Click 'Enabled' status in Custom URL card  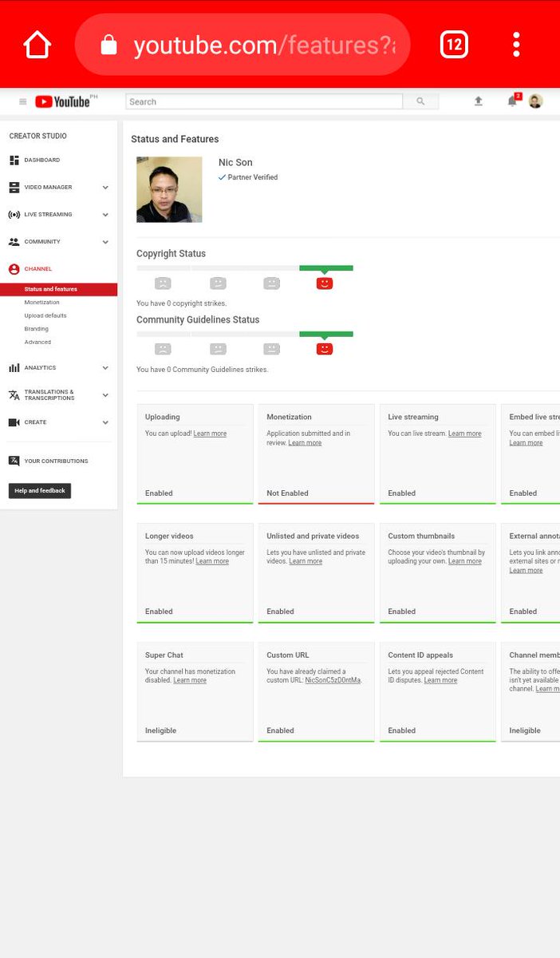point(280,730)
